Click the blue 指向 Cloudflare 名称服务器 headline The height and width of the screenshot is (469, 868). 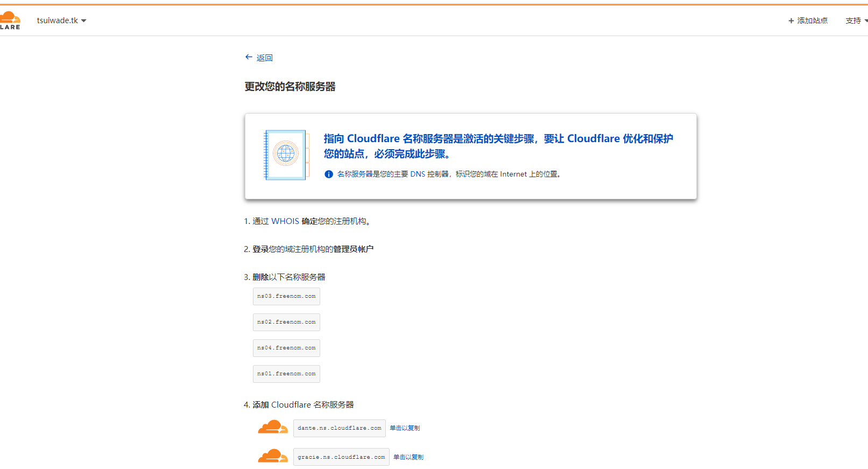point(498,146)
